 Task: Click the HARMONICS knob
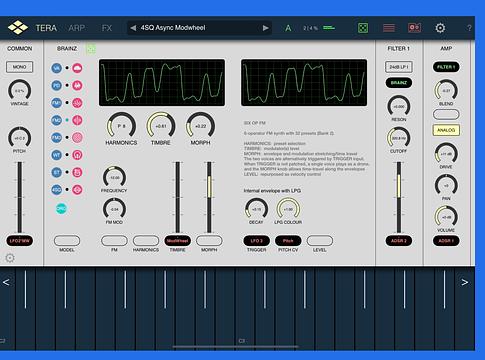pos(121,126)
